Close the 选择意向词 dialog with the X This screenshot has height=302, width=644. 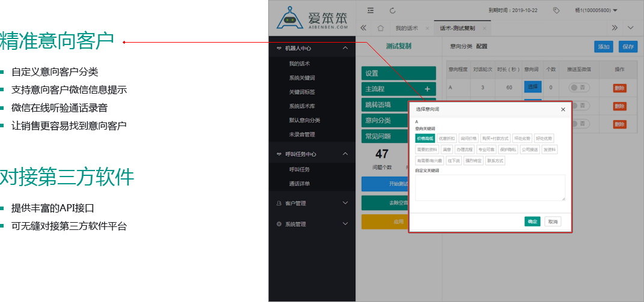coord(563,109)
